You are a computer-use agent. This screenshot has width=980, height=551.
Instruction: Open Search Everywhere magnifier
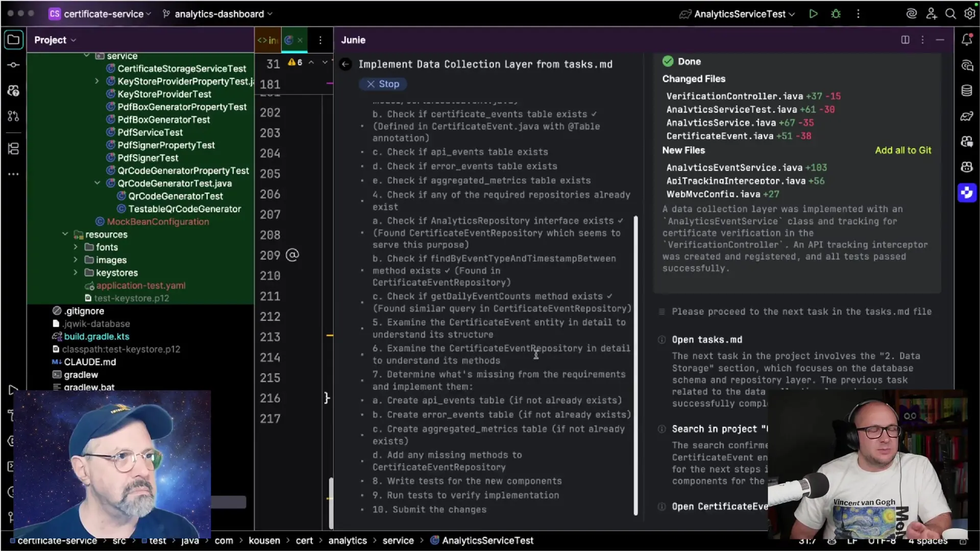click(950, 14)
